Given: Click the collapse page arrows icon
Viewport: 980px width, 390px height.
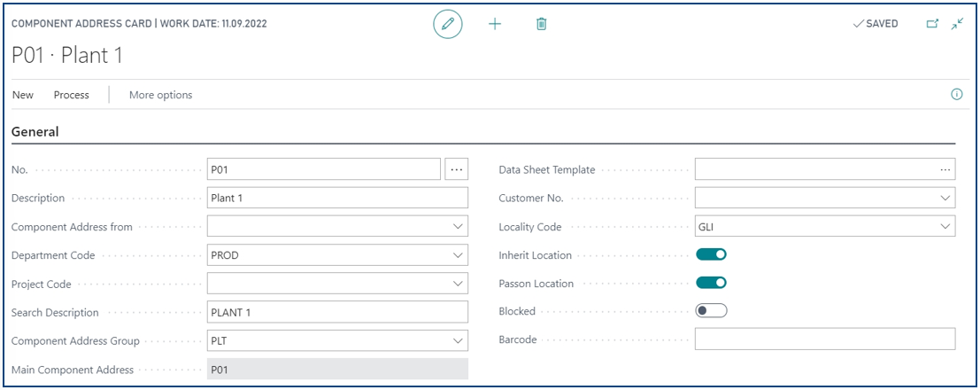Looking at the screenshot, I should pos(958,24).
